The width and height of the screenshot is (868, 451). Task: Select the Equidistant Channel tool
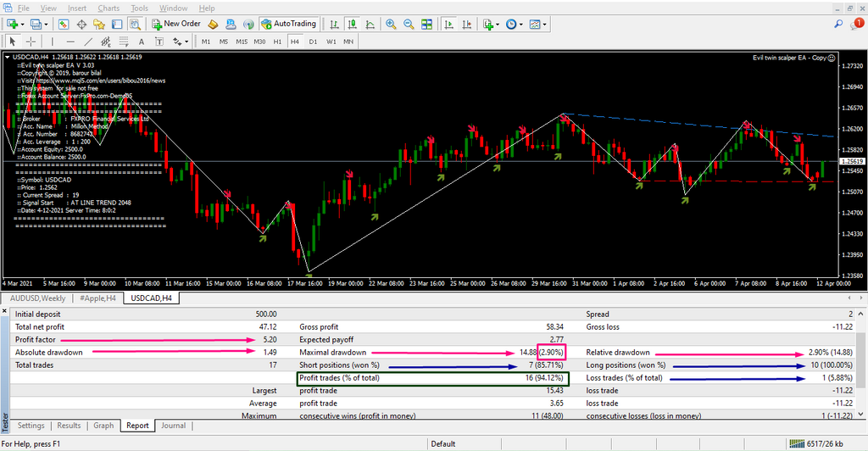coord(106,42)
